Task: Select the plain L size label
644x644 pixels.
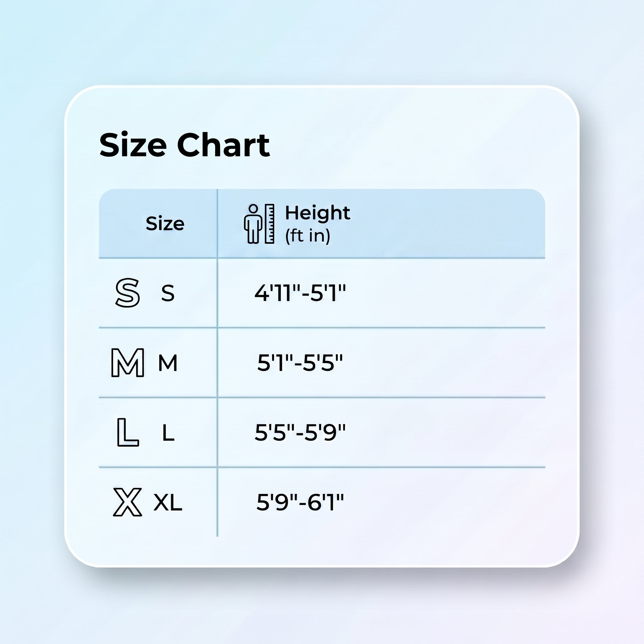Action: click(168, 433)
